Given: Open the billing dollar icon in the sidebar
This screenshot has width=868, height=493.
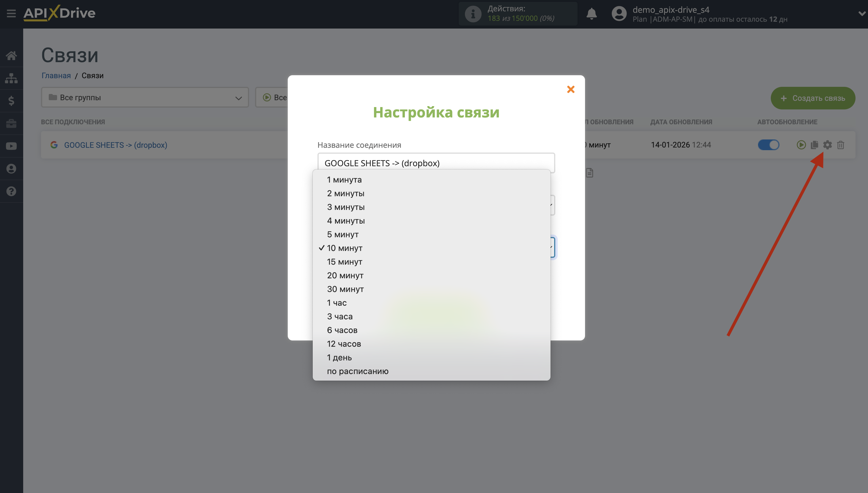Looking at the screenshot, I should [x=11, y=101].
